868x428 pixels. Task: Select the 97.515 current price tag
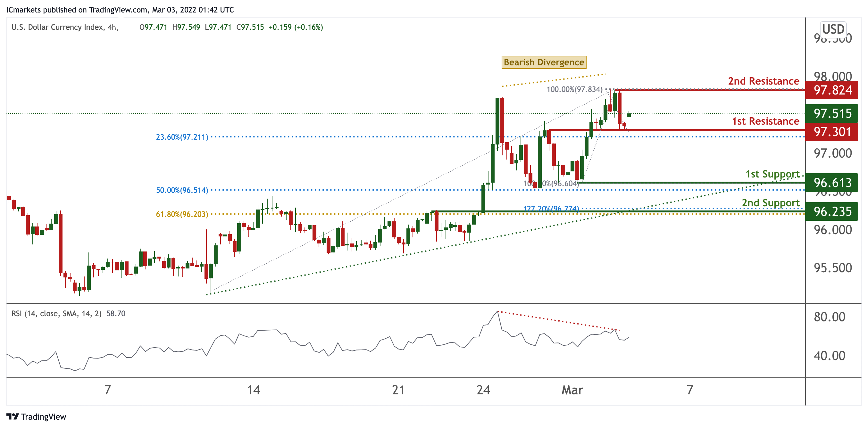click(x=831, y=113)
